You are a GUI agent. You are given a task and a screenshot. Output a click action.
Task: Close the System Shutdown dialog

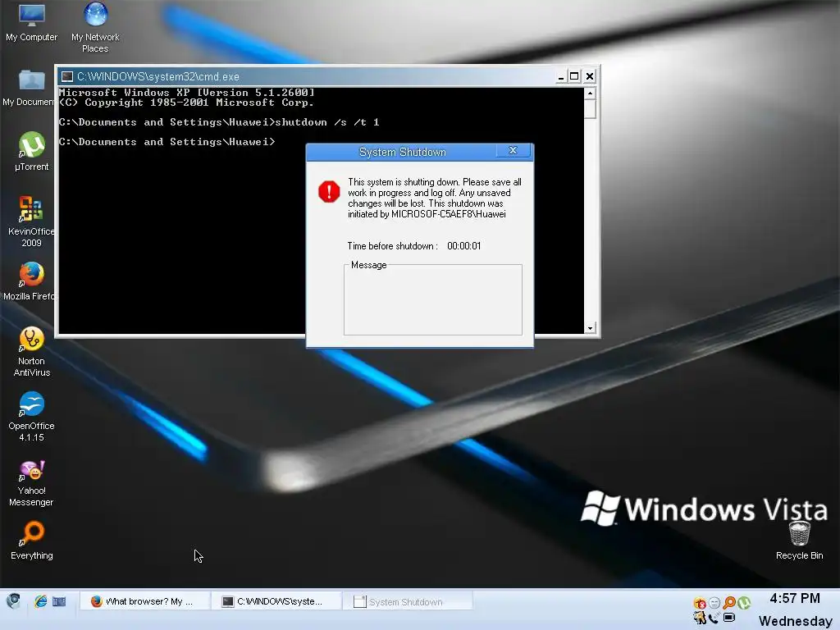click(x=513, y=151)
